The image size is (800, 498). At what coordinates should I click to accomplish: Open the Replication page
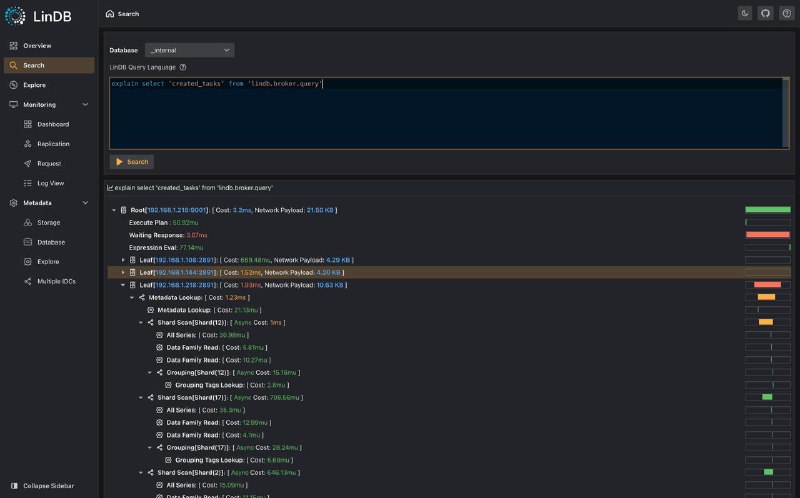click(x=53, y=144)
